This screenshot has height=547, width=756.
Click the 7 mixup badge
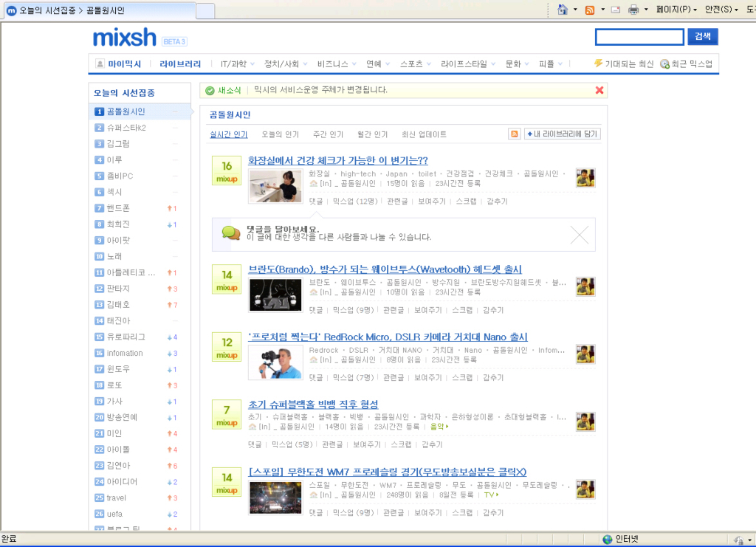227,414
